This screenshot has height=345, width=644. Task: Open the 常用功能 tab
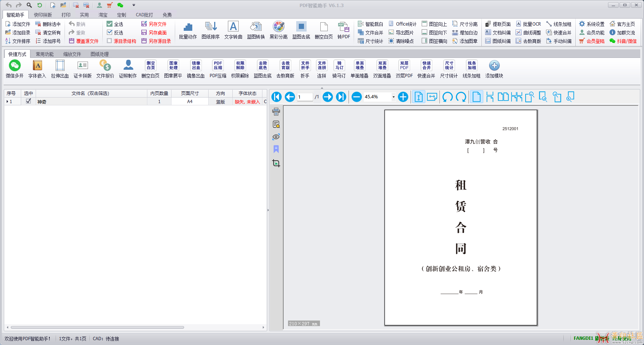(x=45, y=54)
